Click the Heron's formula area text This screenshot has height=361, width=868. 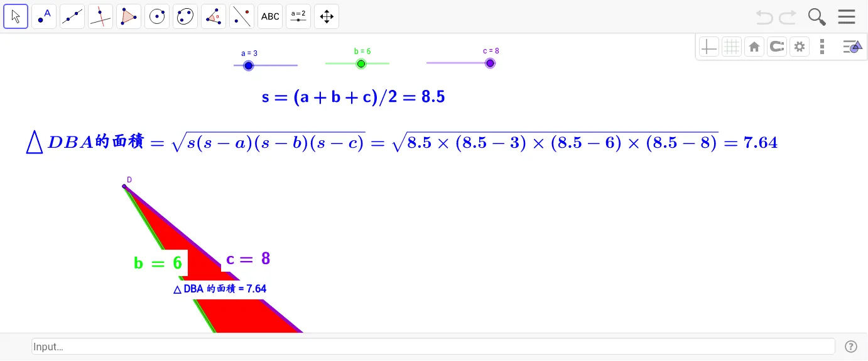coord(402,142)
